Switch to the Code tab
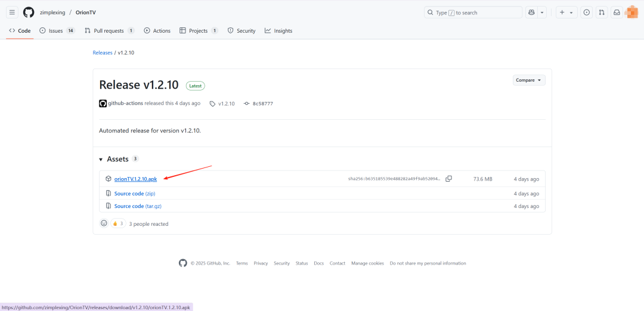 20,31
